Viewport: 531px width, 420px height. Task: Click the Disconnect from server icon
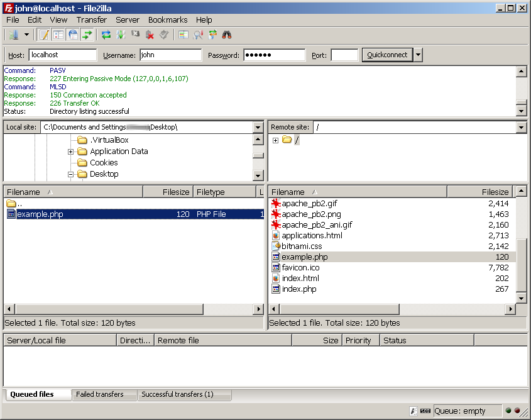150,35
